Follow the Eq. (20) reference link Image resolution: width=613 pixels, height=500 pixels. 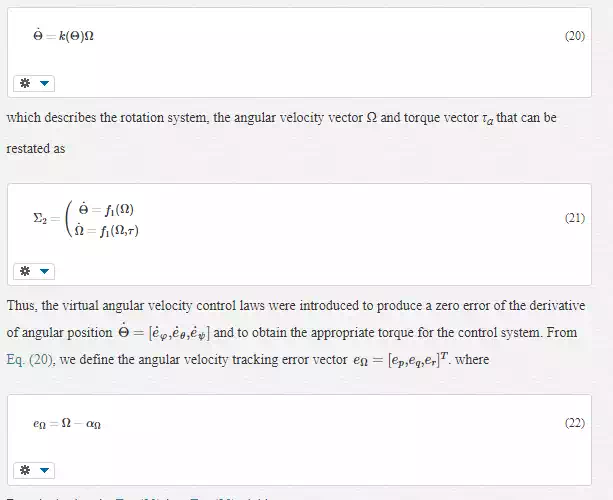tap(30, 359)
